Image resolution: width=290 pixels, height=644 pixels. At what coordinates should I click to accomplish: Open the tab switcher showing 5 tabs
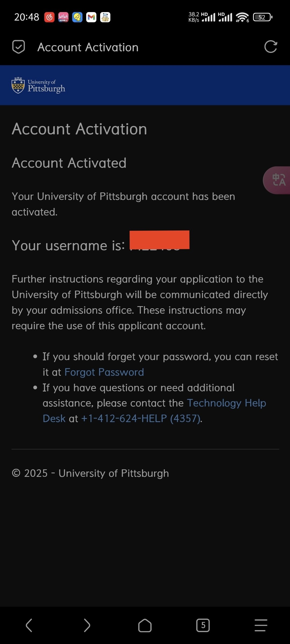click(203, 625)
